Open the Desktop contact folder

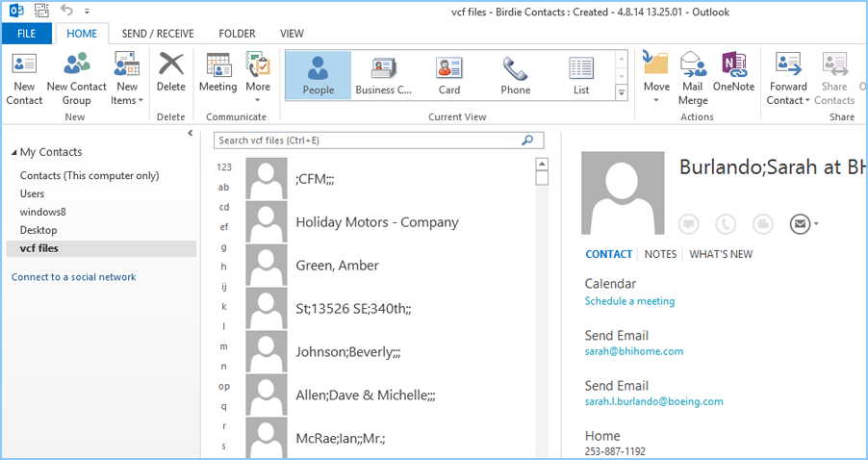(x=38, y=230)
